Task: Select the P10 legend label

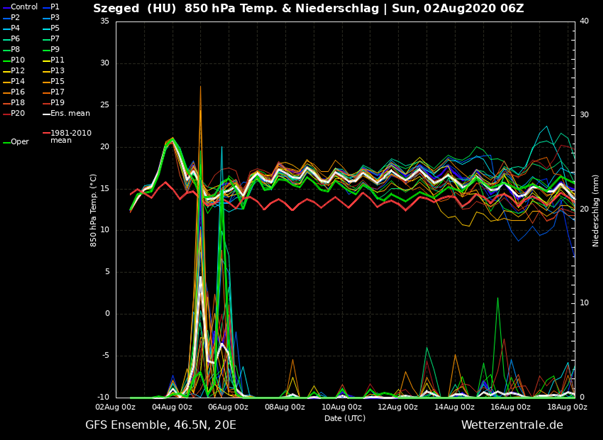Action: [x=18, y=60]
